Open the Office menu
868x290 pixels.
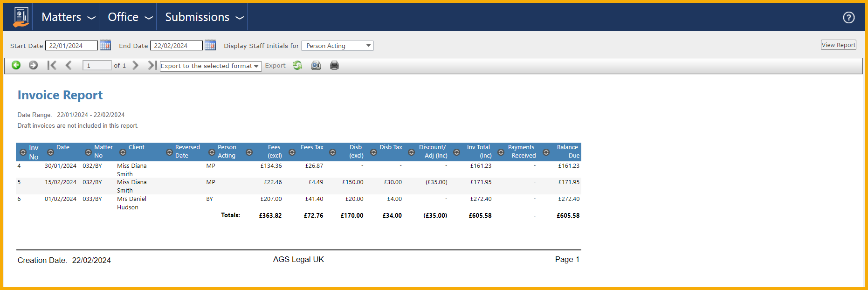pyautogui.click(x=130, y=17)
